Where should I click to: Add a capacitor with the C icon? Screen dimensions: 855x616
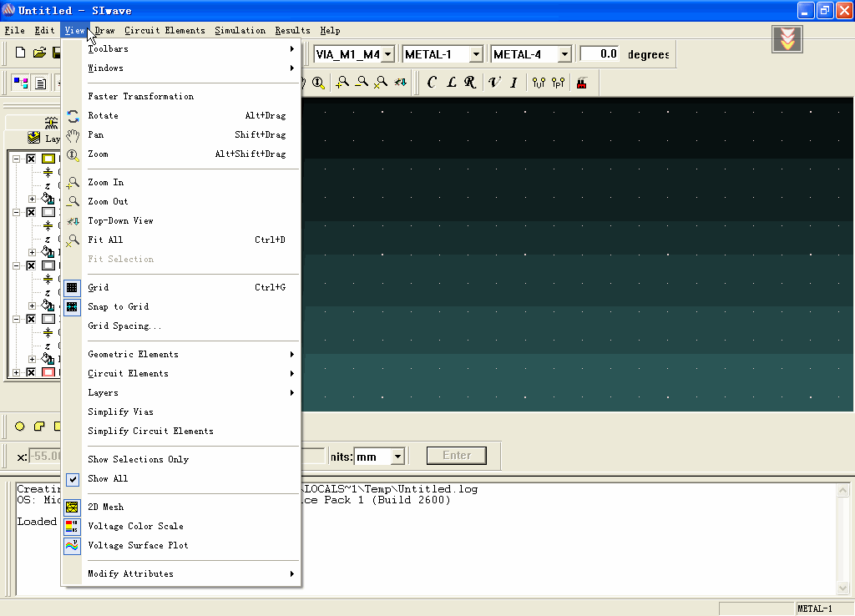click(x=432, y=83)
